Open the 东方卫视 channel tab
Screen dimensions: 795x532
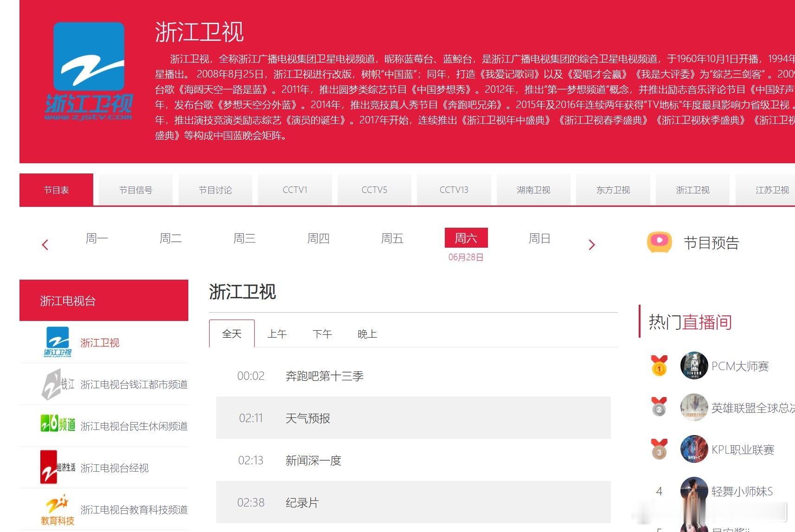pos(613,190)
